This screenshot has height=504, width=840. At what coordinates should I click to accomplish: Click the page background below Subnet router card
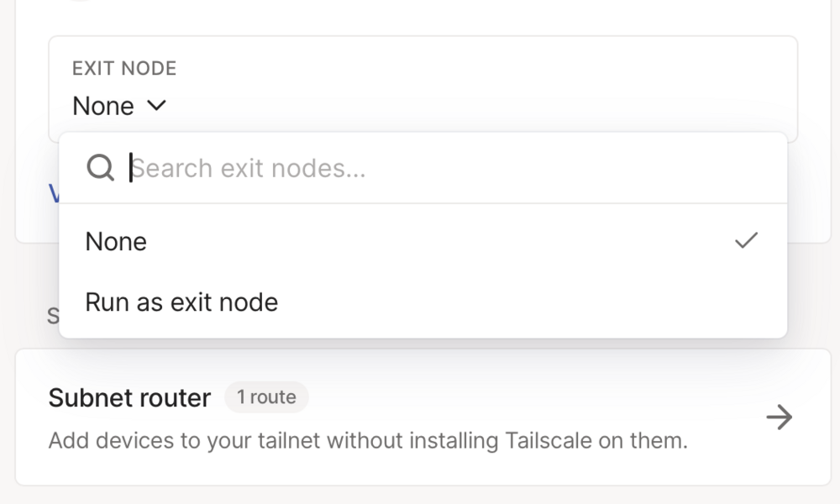click(420, 496)
